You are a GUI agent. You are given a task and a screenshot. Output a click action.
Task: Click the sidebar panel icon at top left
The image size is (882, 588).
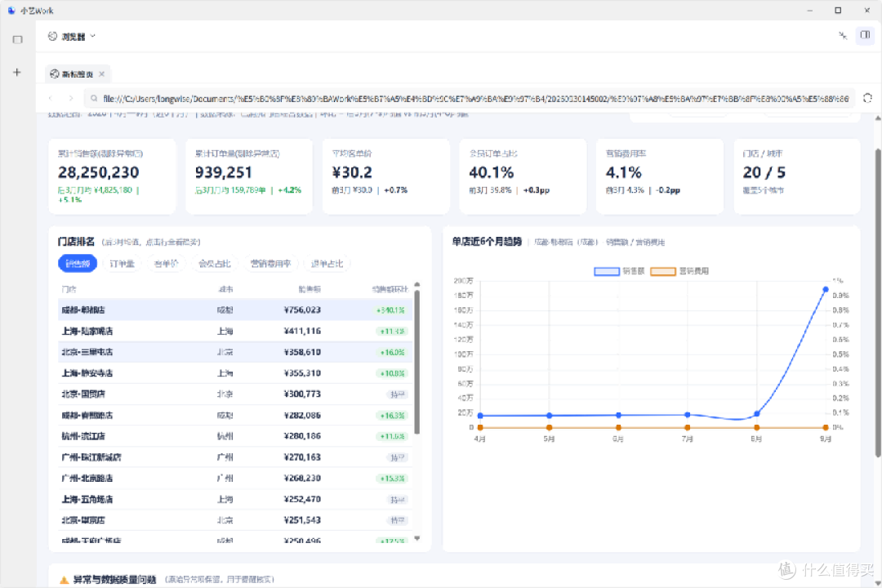pos(17,39)
